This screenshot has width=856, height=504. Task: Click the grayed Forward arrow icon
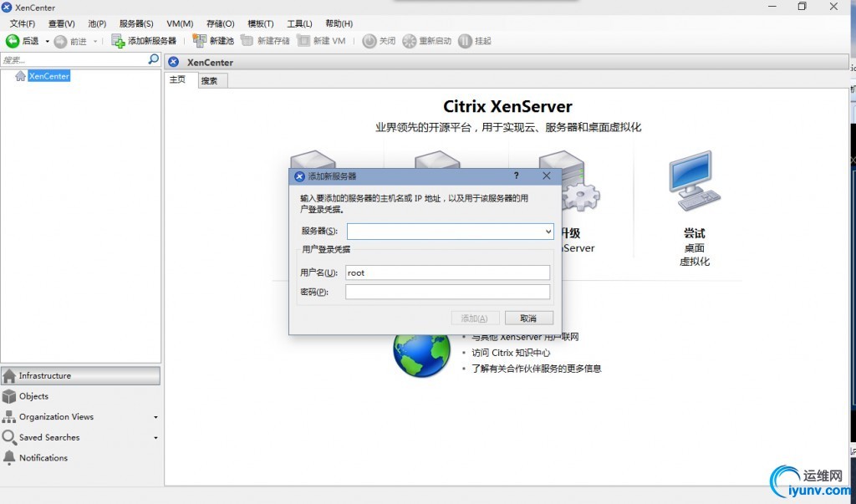pyautogui.click(x=60, y=41)
